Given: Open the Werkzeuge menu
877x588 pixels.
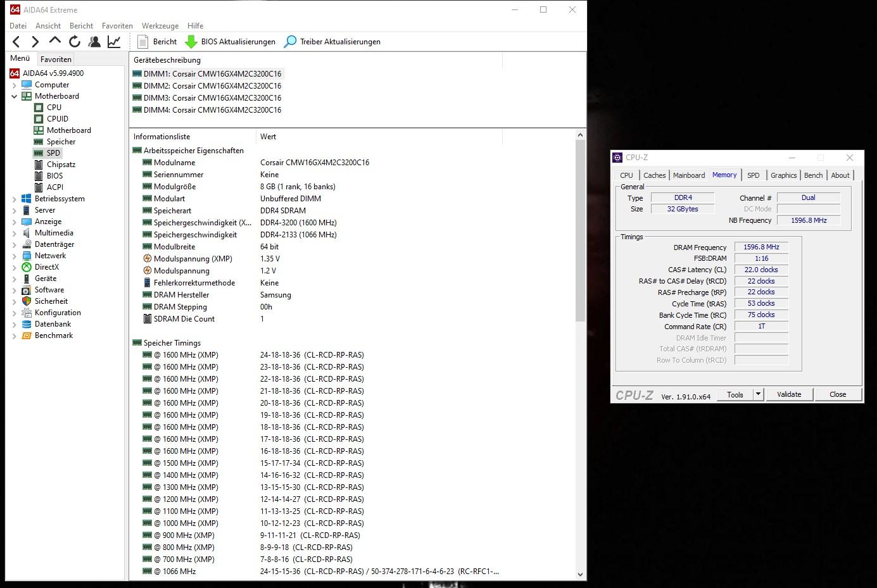Looking at the screenshot, I should (x=160, y=26).
